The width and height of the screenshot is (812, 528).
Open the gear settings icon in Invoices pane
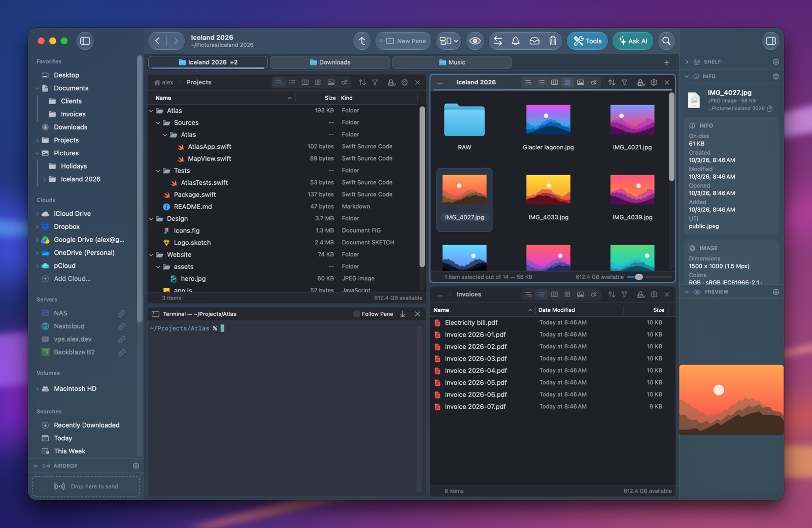[x=654, y=294]
